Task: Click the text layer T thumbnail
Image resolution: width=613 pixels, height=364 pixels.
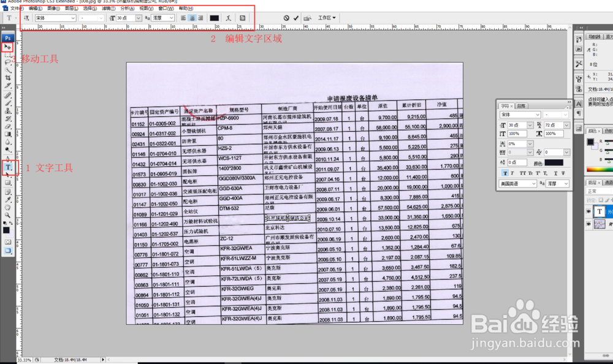Action: tap(600, 211)
